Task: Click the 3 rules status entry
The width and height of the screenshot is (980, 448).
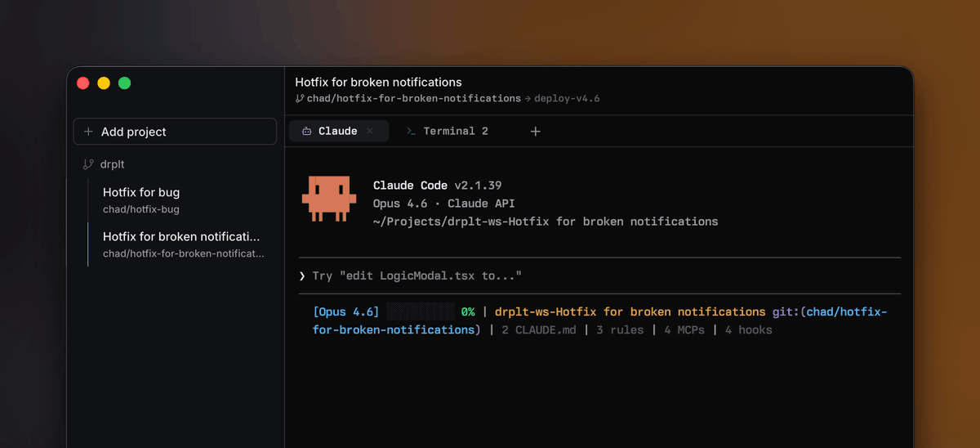Action: click(620, 330)
